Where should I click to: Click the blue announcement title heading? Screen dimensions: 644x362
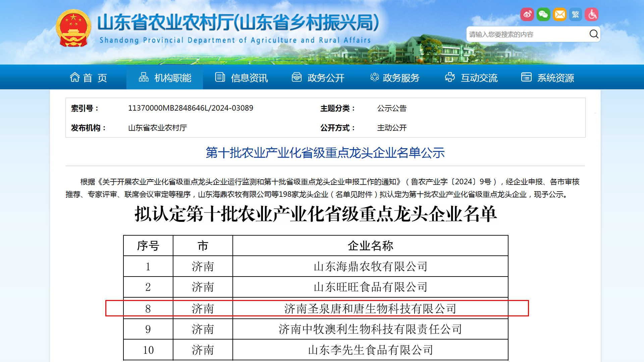tap(325, 153)
